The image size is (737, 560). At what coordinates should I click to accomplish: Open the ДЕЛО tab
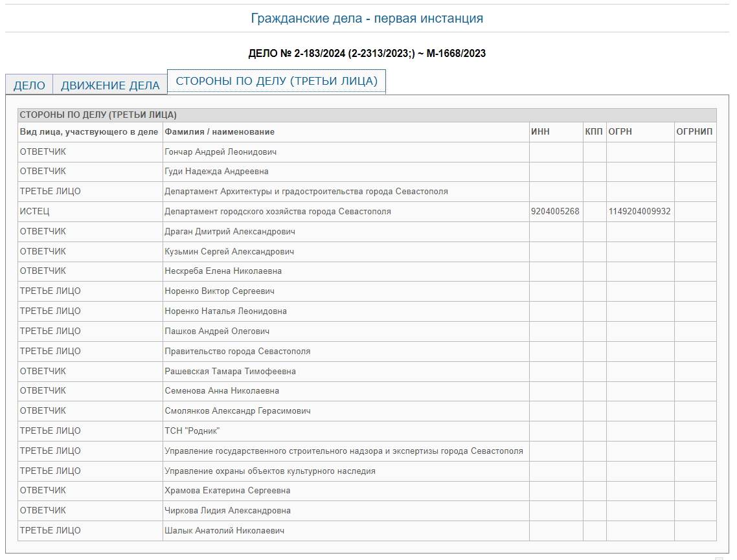pos(29,85)
